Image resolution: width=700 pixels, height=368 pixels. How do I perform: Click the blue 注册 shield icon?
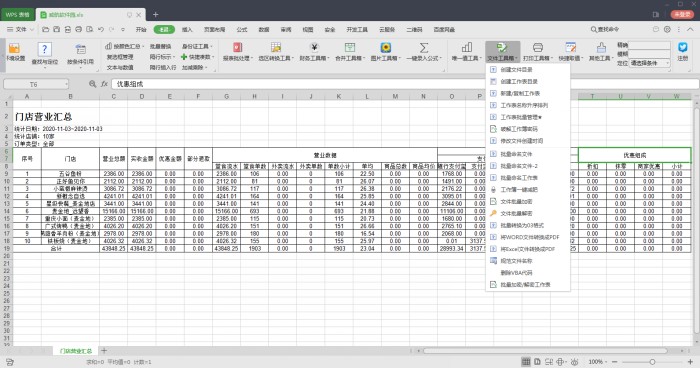coord(683,47)
